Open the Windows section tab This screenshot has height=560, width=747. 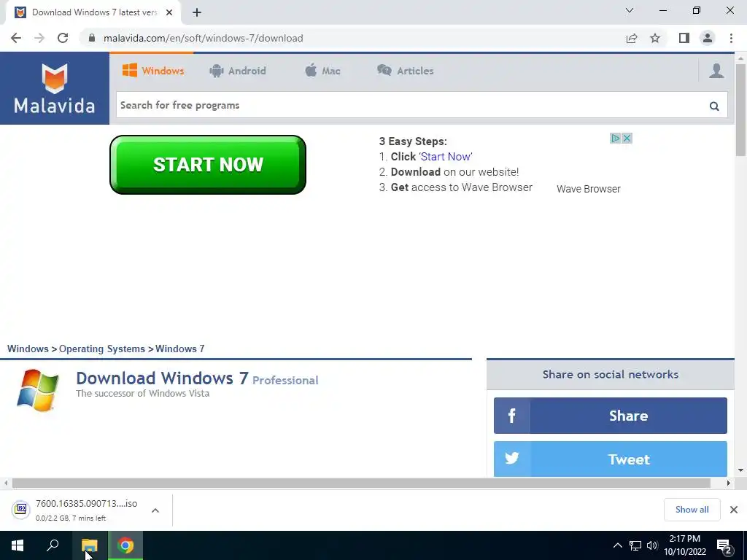coord(153,71)
